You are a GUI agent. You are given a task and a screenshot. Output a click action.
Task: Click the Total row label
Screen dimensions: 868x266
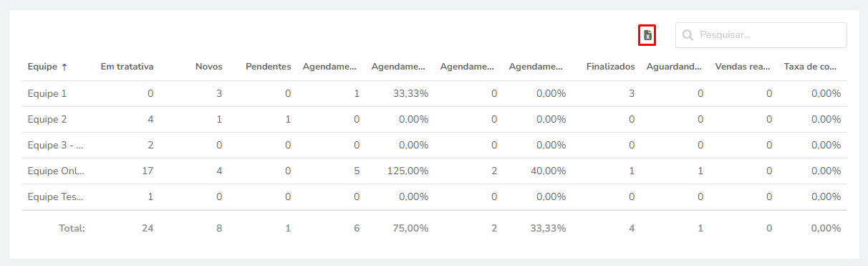(x=72, y=228)
